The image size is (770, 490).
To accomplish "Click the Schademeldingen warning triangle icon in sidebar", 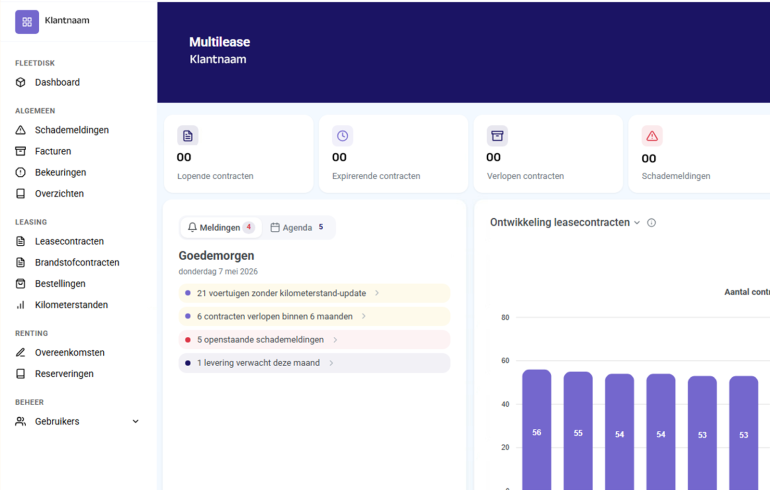I will [21, 130].
